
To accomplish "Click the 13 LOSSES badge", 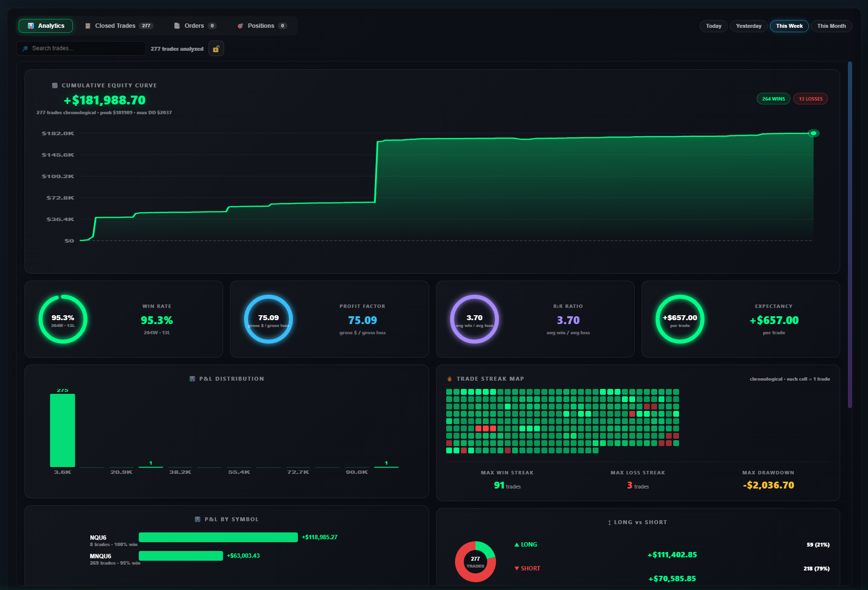I will point(810,99).
